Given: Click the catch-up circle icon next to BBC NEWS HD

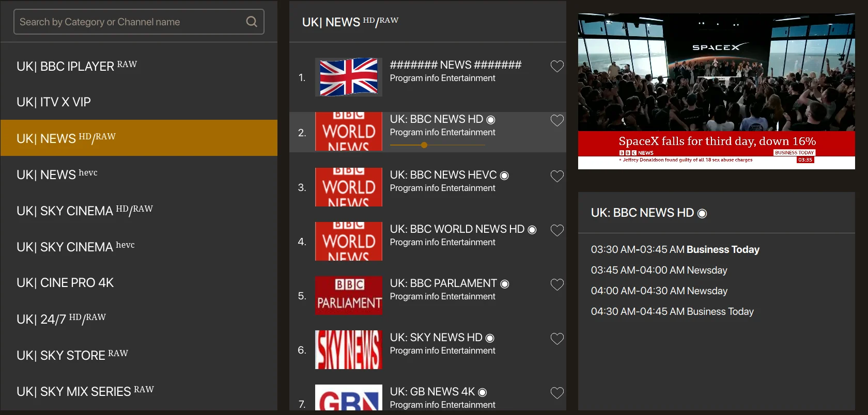Looking at the screenshot, I should 491,120.
